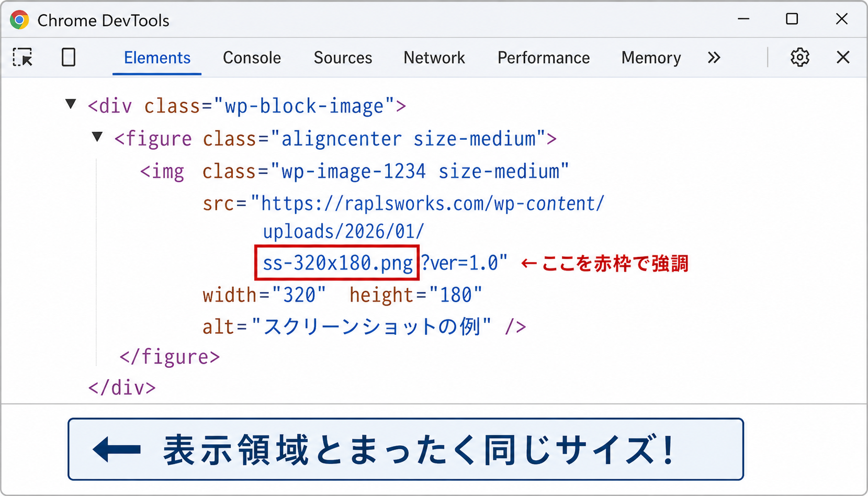This screenshot has width=868, height=496.
Task: Select the img class="wp-image-1234 size-medium" line
Action: click(354, 172)
